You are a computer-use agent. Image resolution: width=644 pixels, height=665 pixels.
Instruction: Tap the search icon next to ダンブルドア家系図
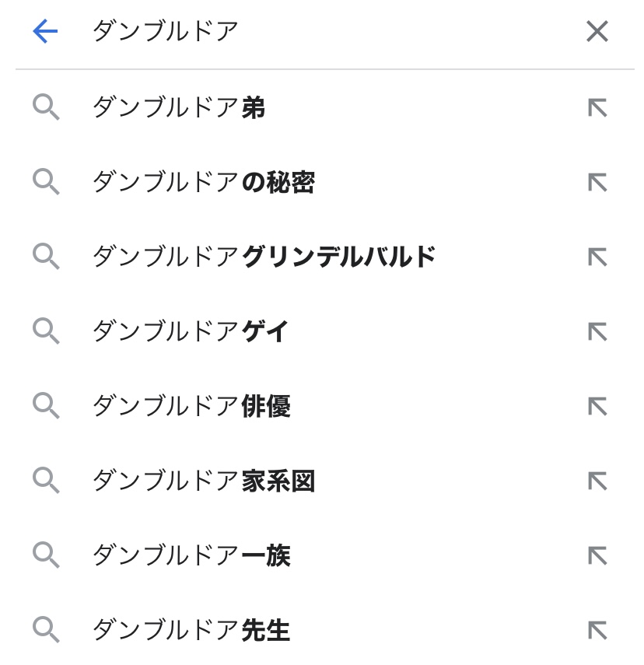46,481
